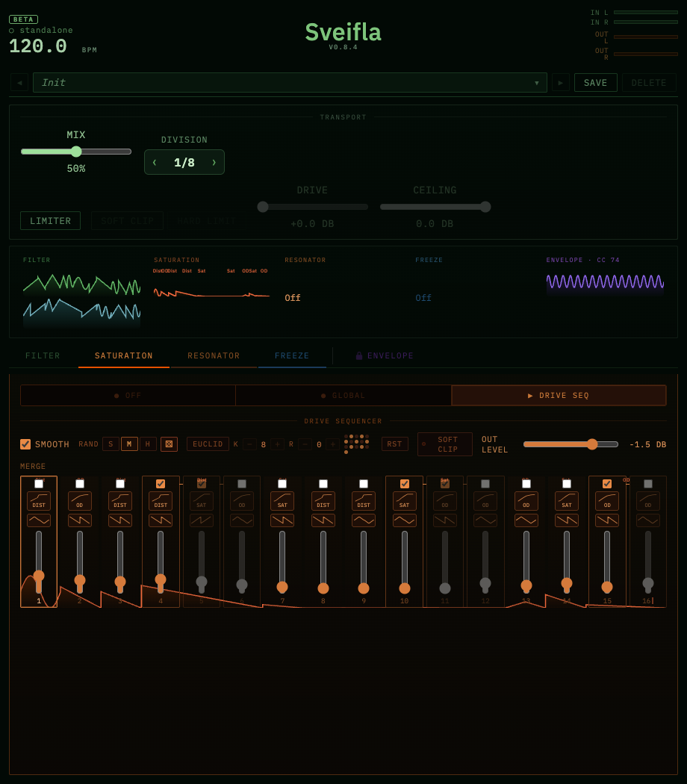Click the sawtooth shape icon on step 7

(282, 520)
